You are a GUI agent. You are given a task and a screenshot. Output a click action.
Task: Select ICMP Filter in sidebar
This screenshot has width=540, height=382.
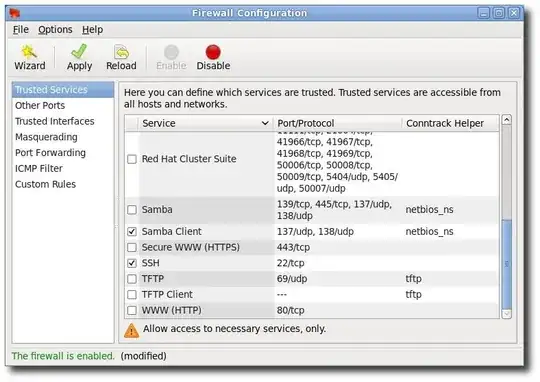click(x=39, y=168)
